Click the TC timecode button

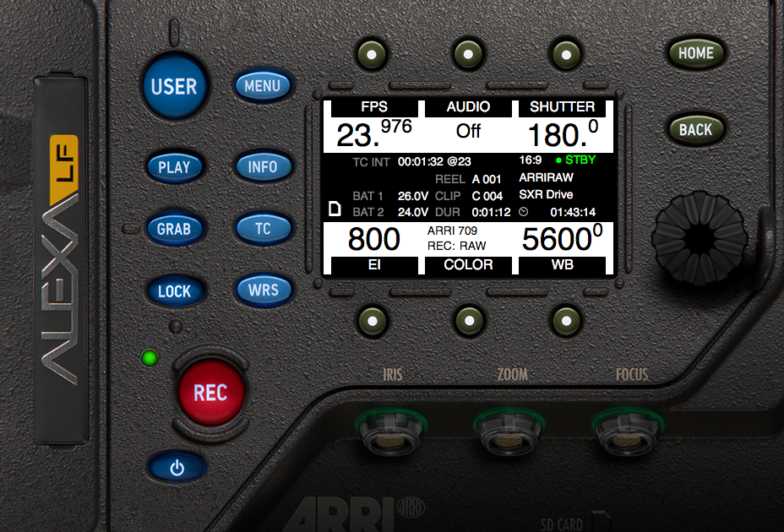click(x=263, y=229)
